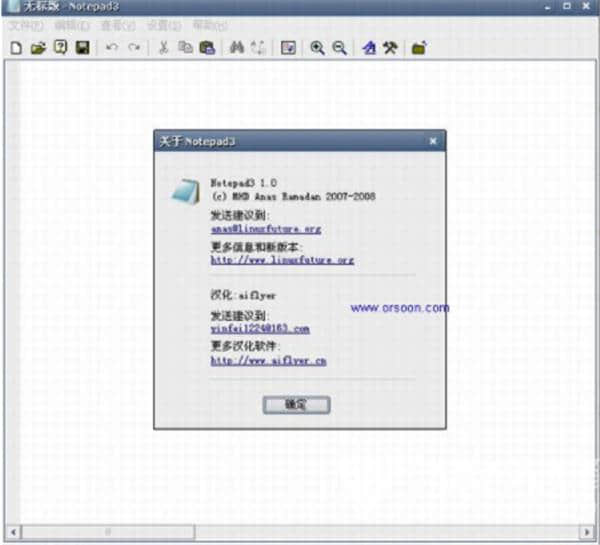Open the 编辑 menu
600x545 pixels.
click(72, 26)
